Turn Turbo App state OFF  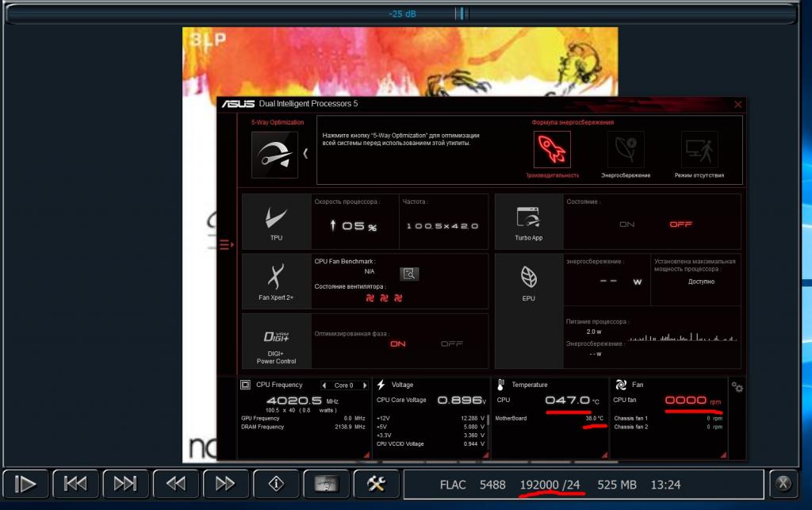(x=680, y=224)
